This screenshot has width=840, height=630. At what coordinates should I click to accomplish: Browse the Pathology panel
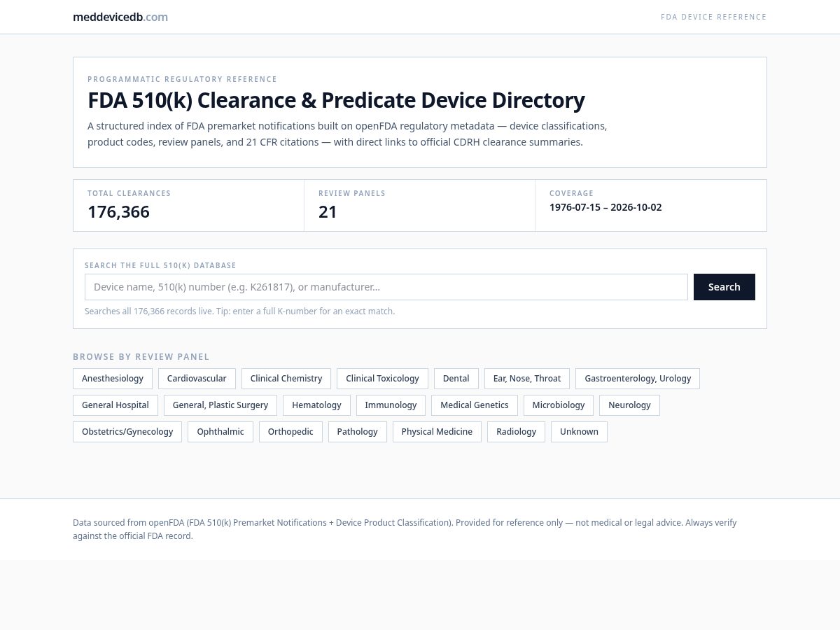(357, 432)
